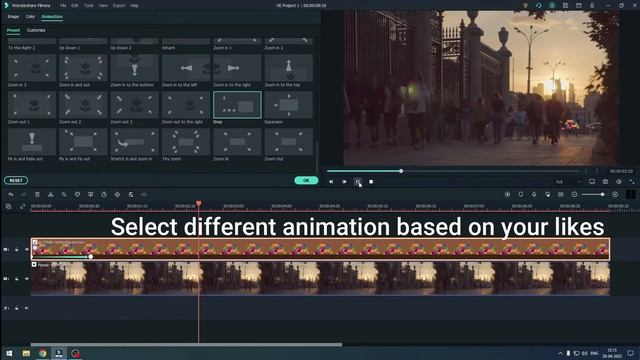Lock the audio track

tap(17, 308)
